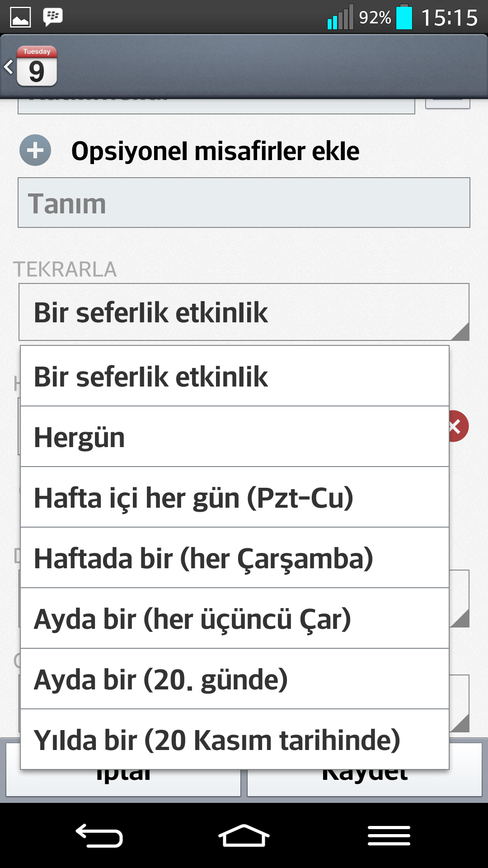The image size is (488, 868).
Task: Open the BBM notification icon
Action: click(x=53, y=17)
